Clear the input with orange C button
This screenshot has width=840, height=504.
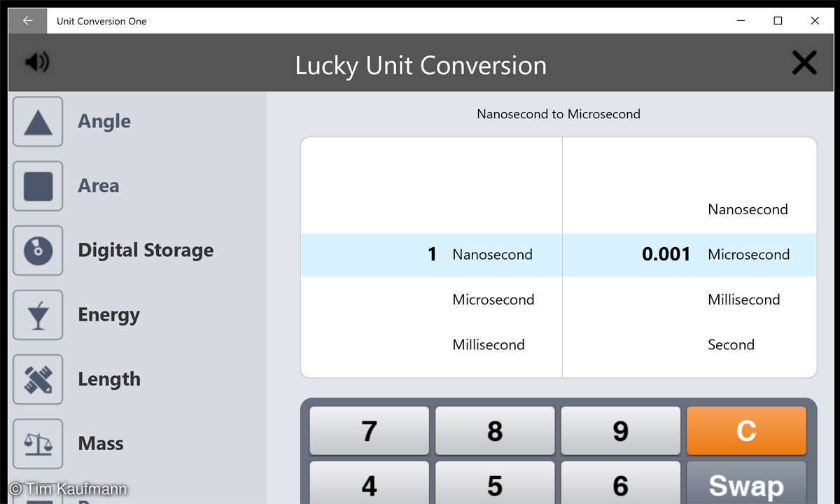click(x=746, y=431)
